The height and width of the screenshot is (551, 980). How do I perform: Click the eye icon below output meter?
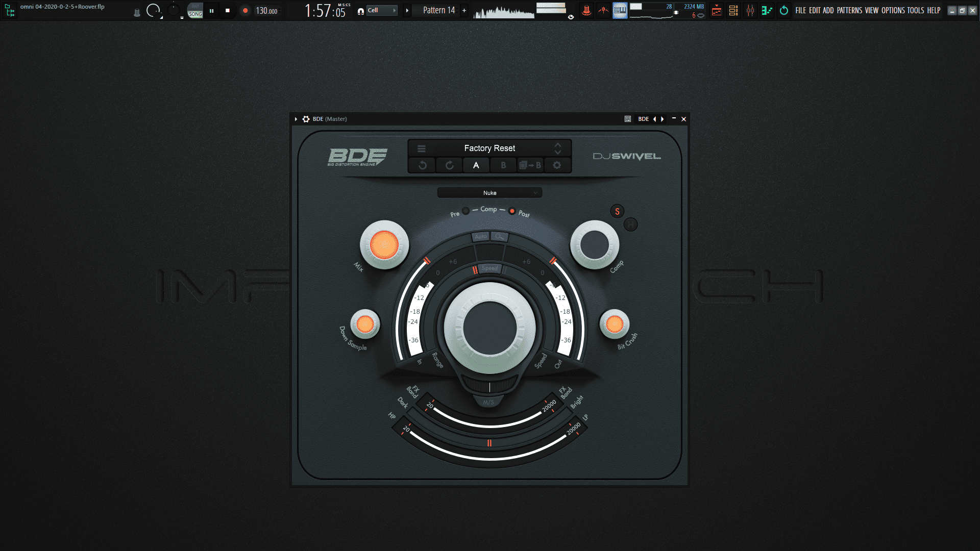[x=571, y=17]
